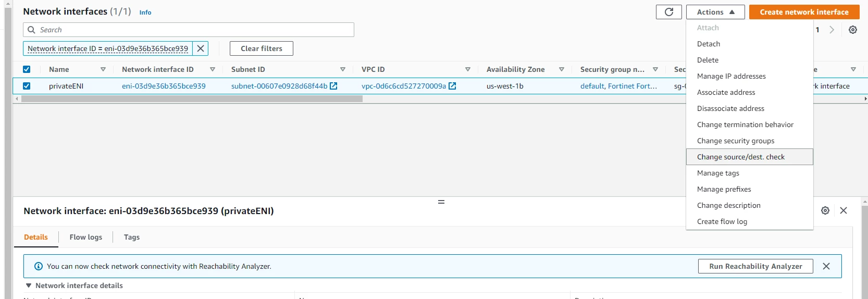Image resolution: width=868 pixels, height=299 pixels.
Task: Sort by Availability Zone column arrow
Action: (562, 69)
